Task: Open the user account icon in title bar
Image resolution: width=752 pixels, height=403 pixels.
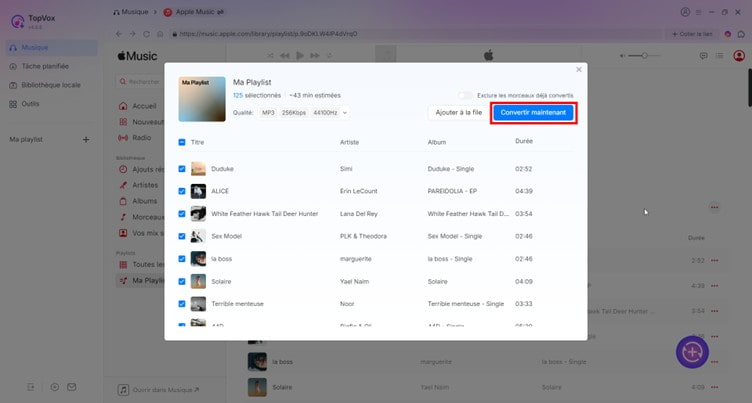Action: pyautogui.click(x=685, y=12)
